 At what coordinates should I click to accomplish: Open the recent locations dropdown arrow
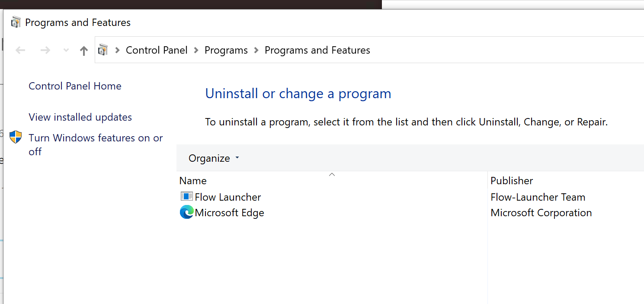pyautogui.click(x=66, y=51)
